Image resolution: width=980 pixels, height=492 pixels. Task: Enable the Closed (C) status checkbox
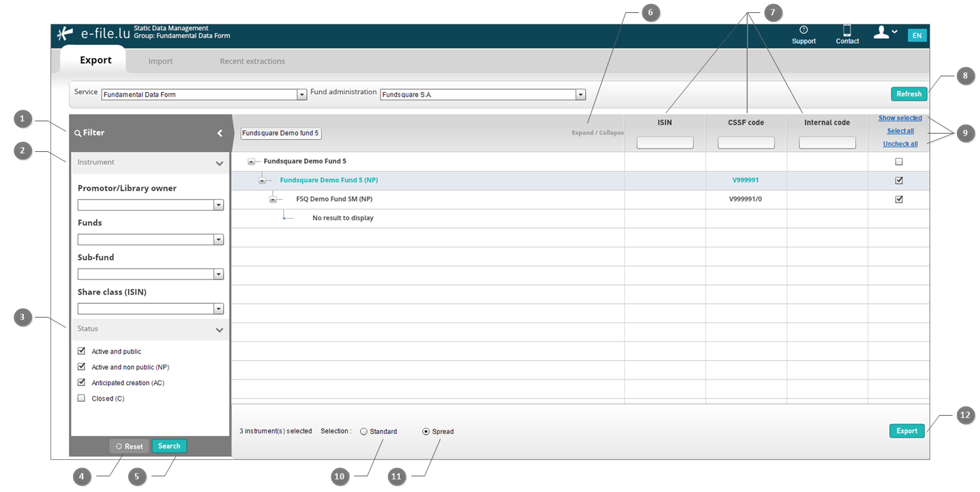coord(82,398)
